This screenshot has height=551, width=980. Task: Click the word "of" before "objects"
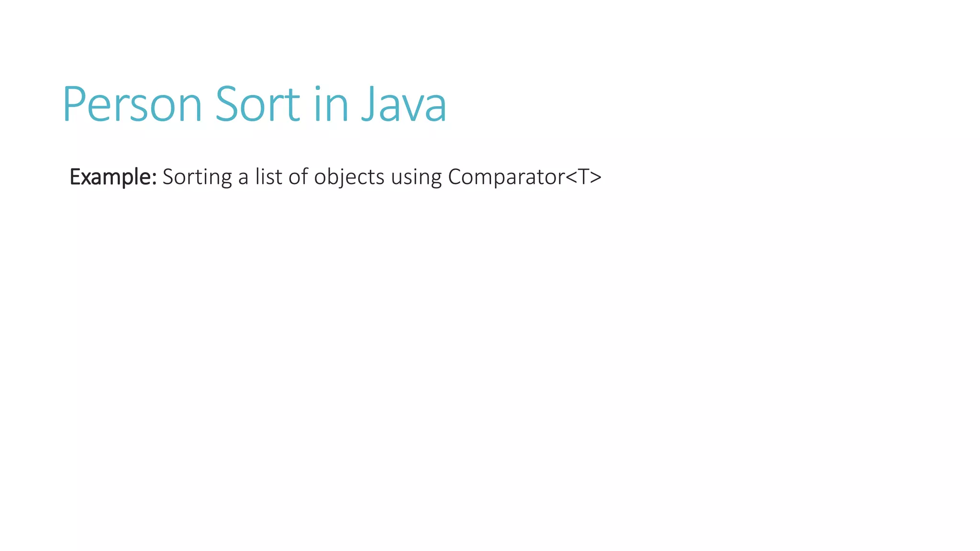click(x=298, y=176)
